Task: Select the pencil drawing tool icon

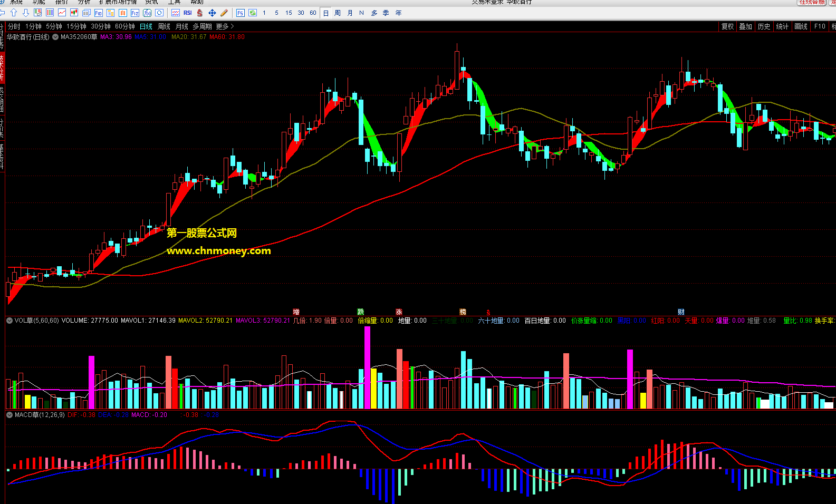Action: click(x=224, y=13)
